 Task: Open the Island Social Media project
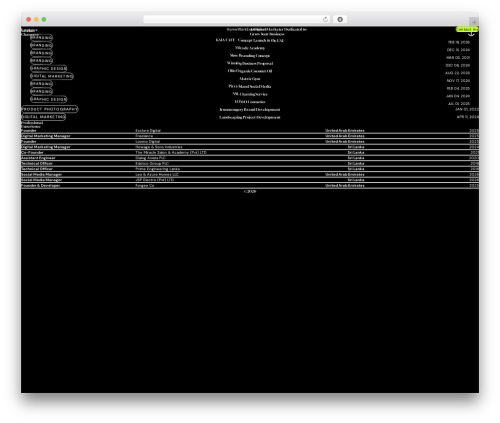click(250, 86)
